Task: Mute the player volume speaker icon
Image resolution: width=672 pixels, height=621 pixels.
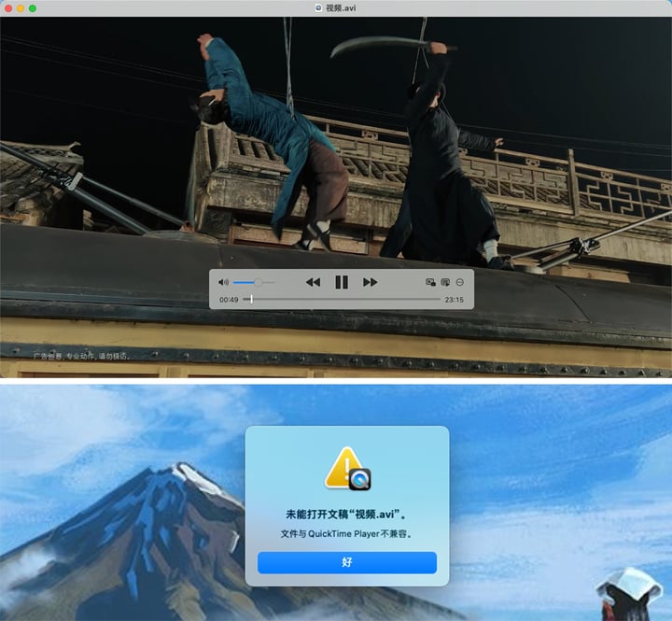Action: pos(223,282)
